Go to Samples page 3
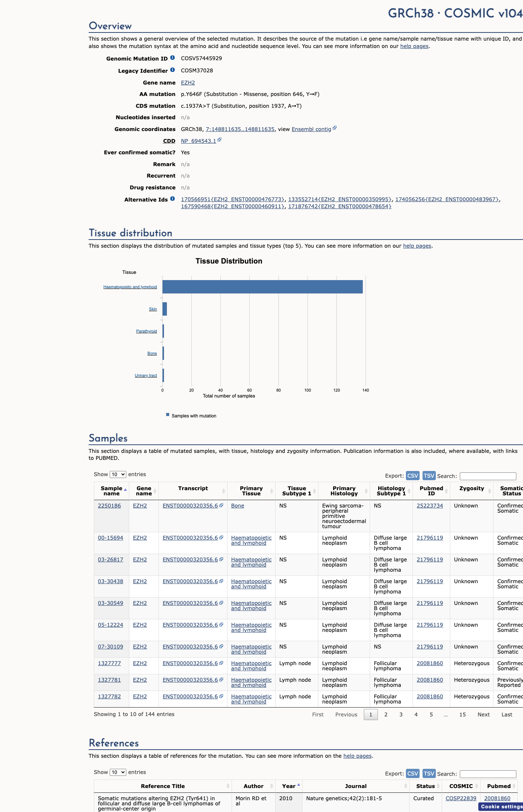 pyautogui.click(x=401, y=715)
